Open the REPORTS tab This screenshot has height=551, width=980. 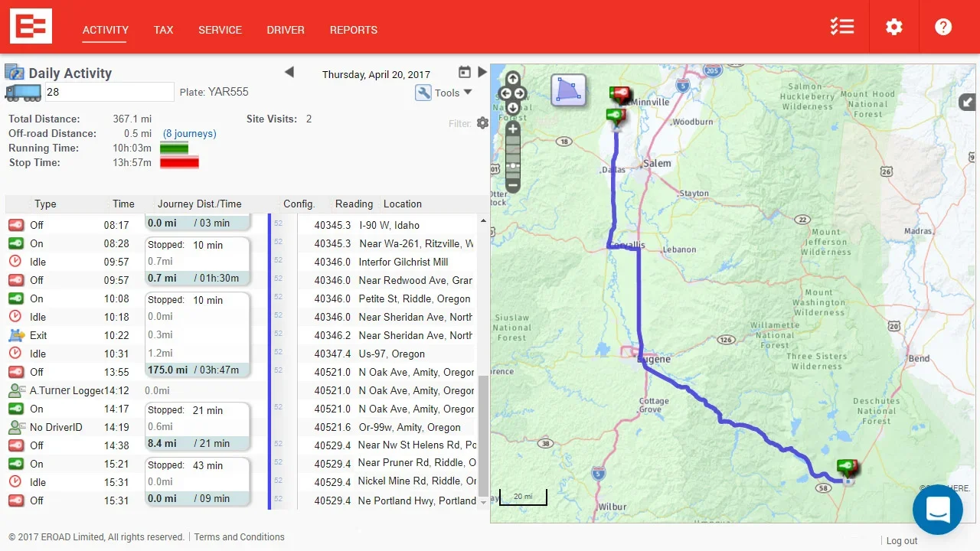(353, 30)
